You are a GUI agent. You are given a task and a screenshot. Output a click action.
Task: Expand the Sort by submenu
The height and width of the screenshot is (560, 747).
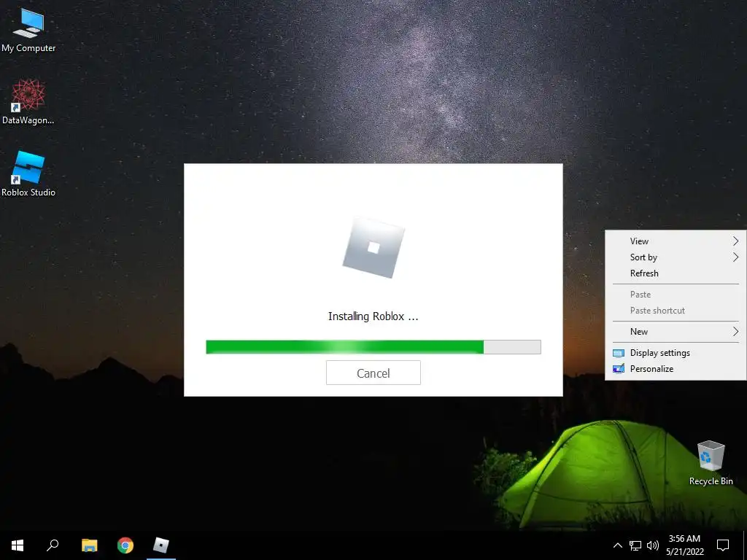click(x=676, y=257)
